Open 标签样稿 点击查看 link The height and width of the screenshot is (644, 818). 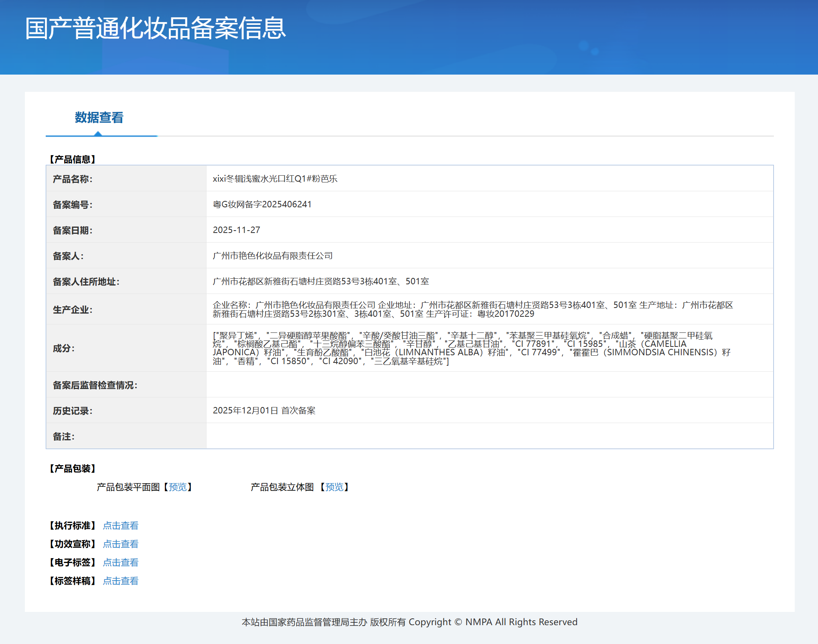pos(121,581)
